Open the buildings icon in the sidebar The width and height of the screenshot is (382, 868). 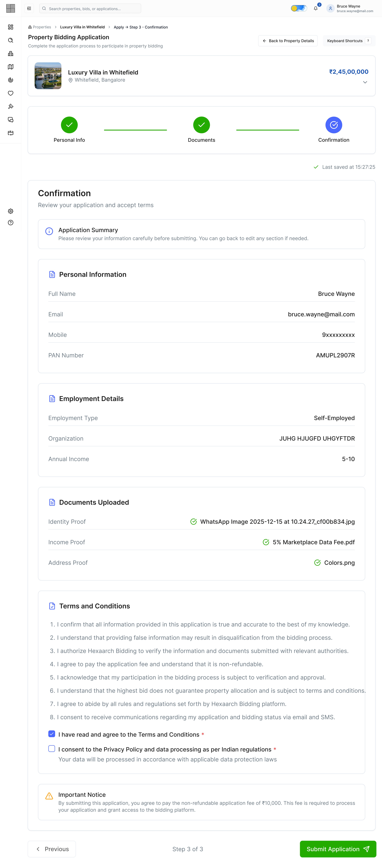pos(10,54)
